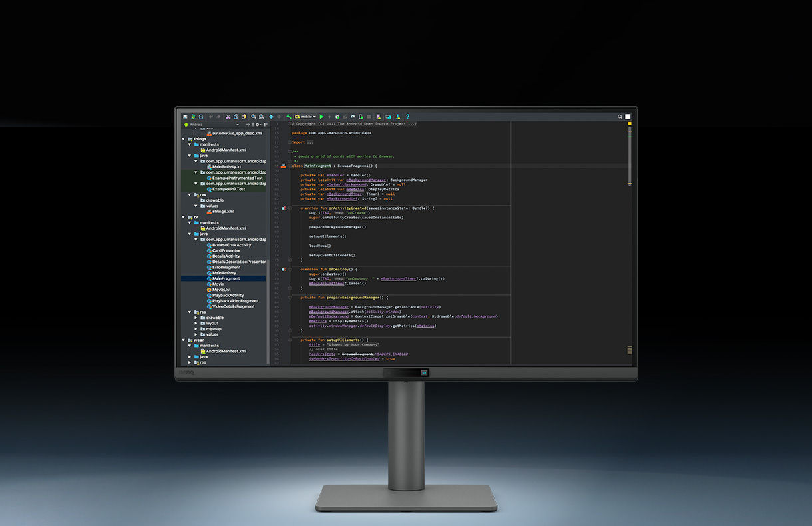The height and width of the screenshot is (526, 812).
Task: Select strings.xml file
Action: pos(220,212)
